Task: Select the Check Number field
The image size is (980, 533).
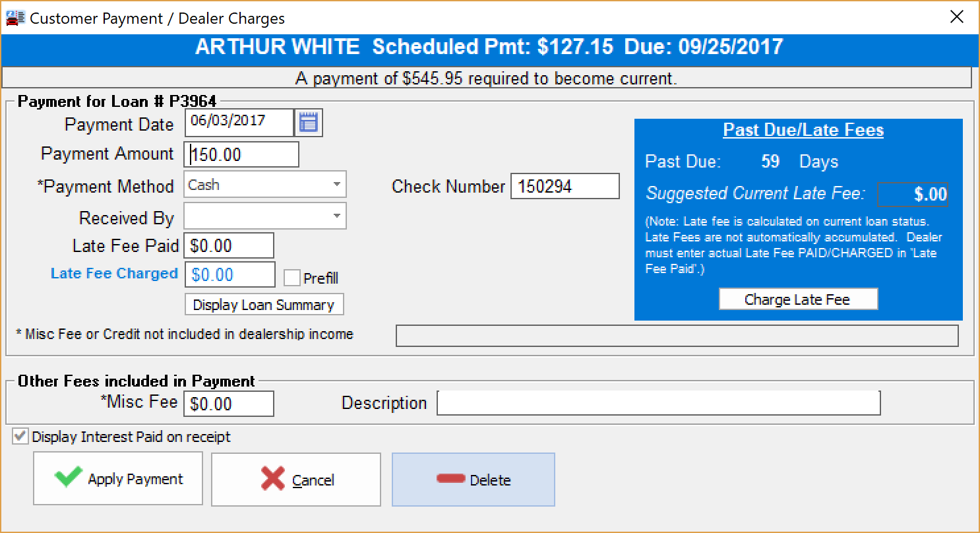Action: 564,186
